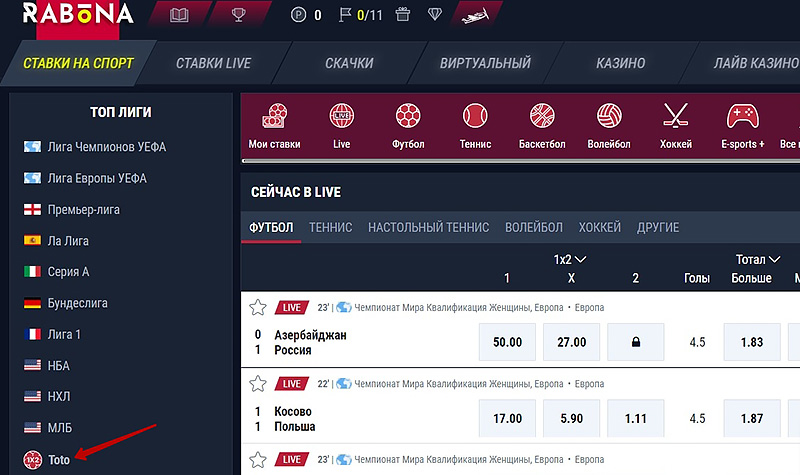Screen dimensions: 800x475
Task: Favorite the Косово – Польша match star
Action: (x=258, y=384)
